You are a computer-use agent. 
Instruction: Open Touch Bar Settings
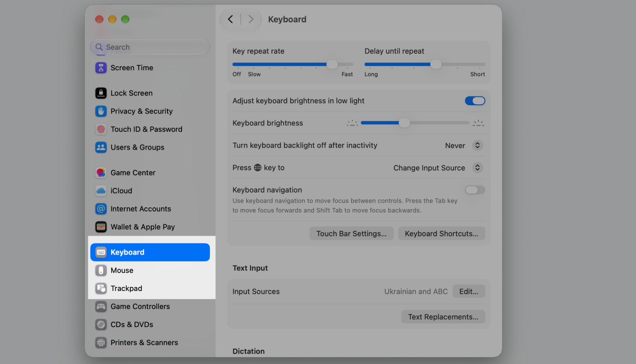pyautogui.click(x=351, y=234)
